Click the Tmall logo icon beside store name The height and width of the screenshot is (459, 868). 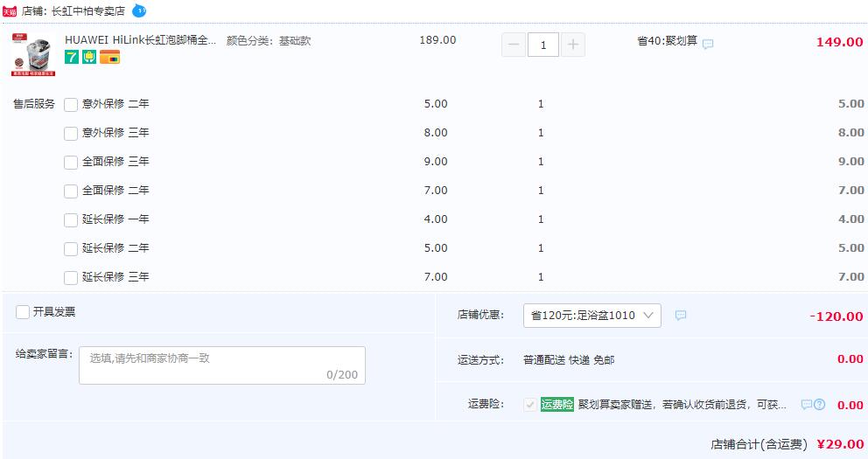coord(10,11)
